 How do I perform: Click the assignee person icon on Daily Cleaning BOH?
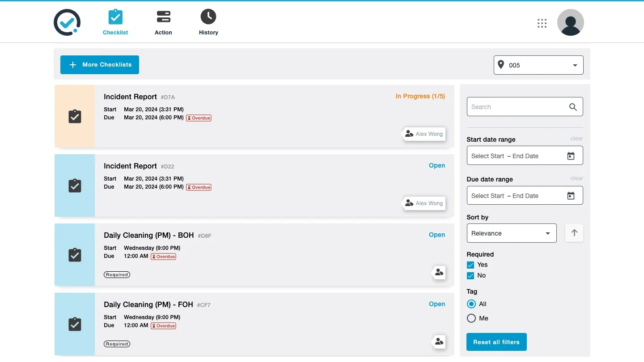(439, 273)
